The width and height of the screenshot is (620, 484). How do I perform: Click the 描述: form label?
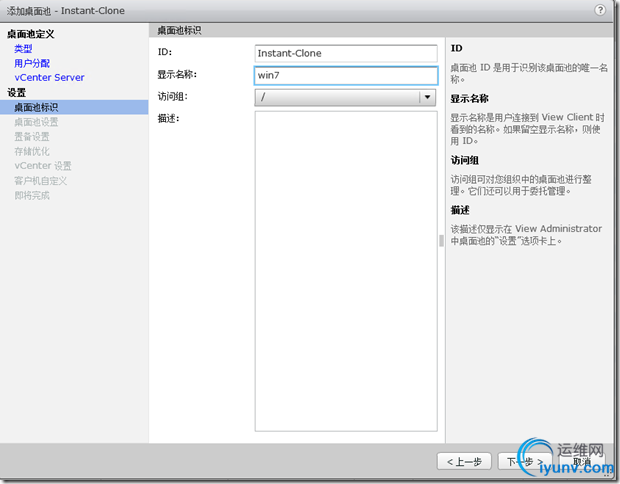[x=168, y=118]
